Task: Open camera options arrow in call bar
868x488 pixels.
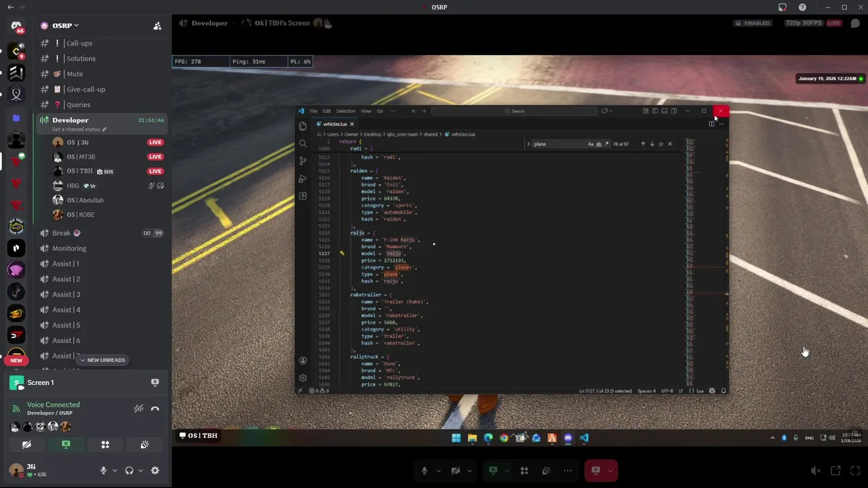Action: [x=469, y=470]
